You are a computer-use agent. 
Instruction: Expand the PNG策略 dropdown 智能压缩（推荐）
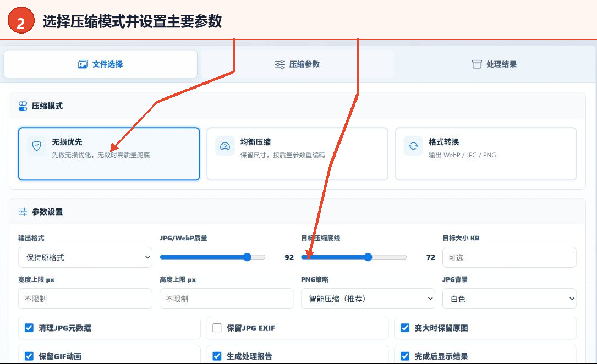point(368,299)
